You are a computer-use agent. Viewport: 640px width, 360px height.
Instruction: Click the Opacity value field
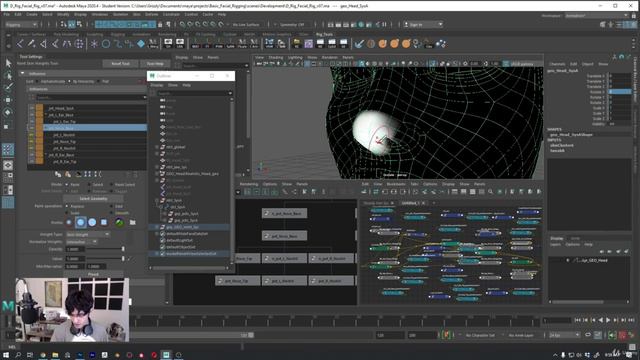[75, 249]
